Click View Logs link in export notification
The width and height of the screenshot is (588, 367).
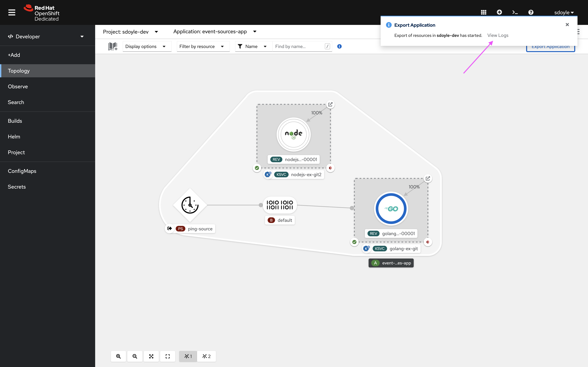pos(498,35)
